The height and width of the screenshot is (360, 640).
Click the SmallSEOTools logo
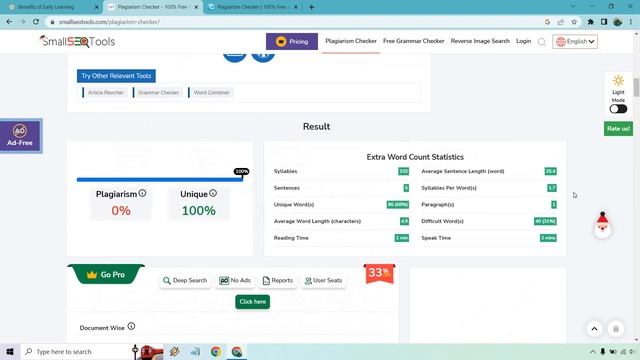77,41
